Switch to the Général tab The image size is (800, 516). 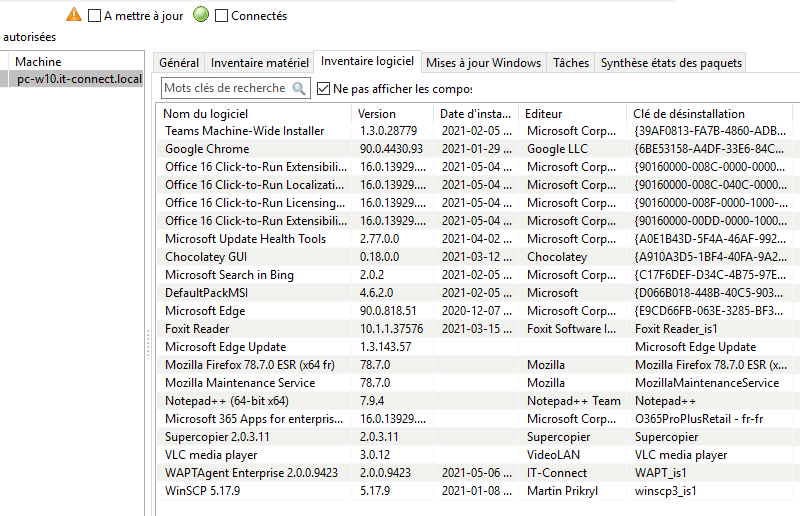[179, 63]
